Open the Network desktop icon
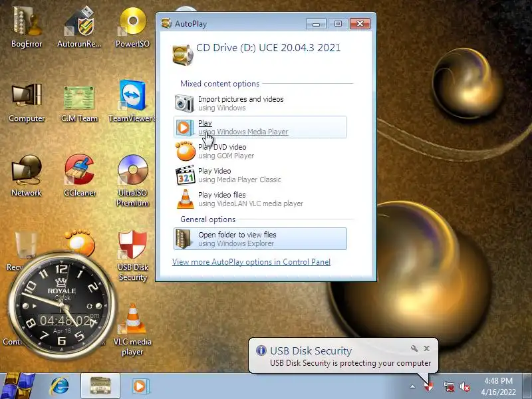Screen dimensions: 532x399 (27, 176)
